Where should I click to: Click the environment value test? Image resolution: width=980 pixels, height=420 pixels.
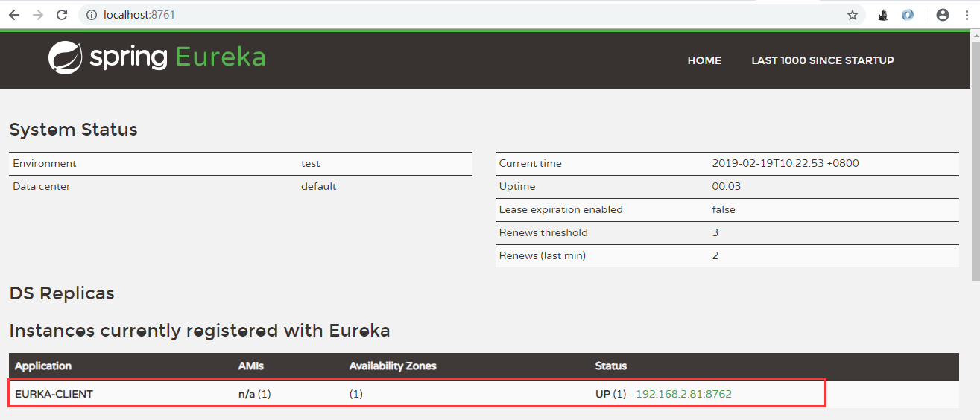311,163
